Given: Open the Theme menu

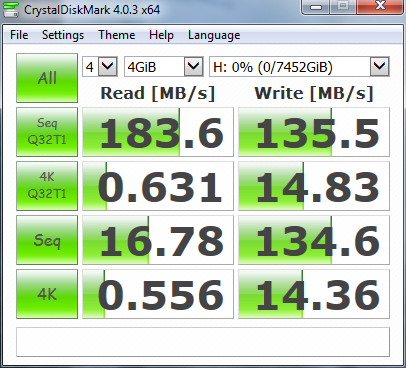Looking at the screenshot, I should [117, 35].
